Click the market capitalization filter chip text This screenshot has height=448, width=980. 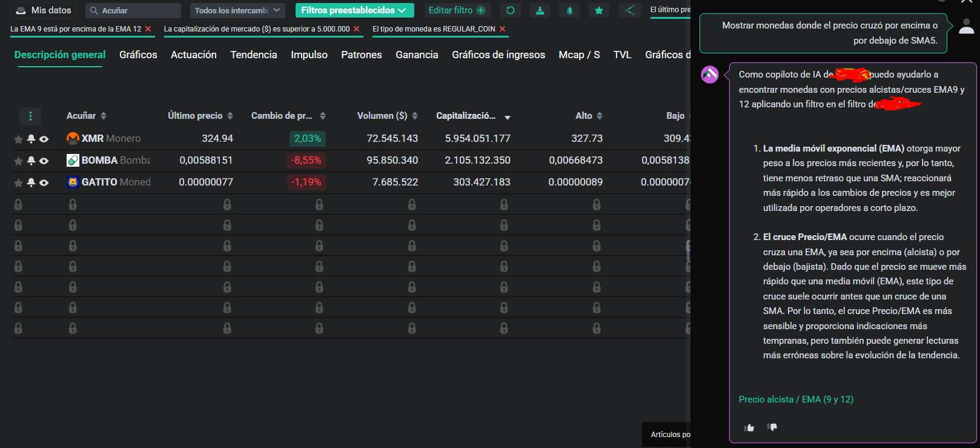click(257, 28)
